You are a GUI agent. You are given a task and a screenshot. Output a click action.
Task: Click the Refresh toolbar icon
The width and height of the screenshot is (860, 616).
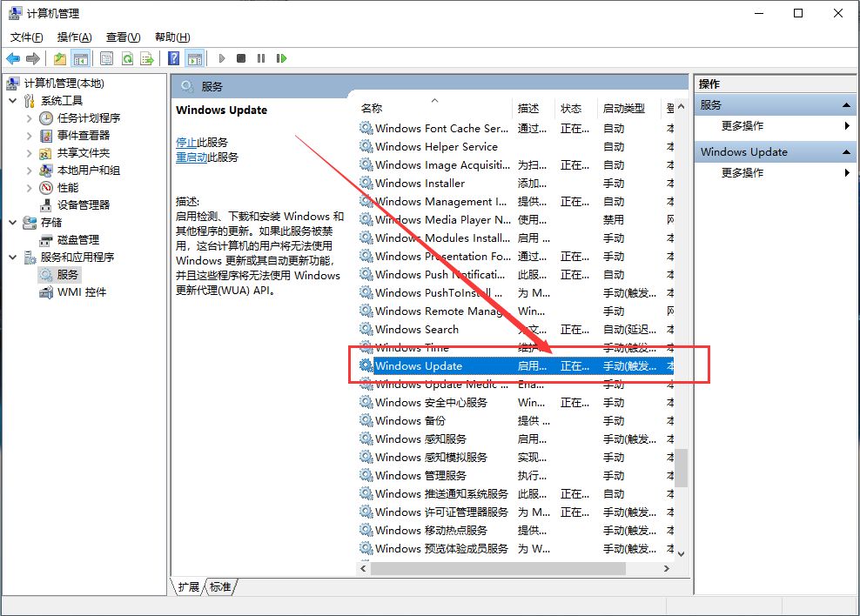[126, 57]
